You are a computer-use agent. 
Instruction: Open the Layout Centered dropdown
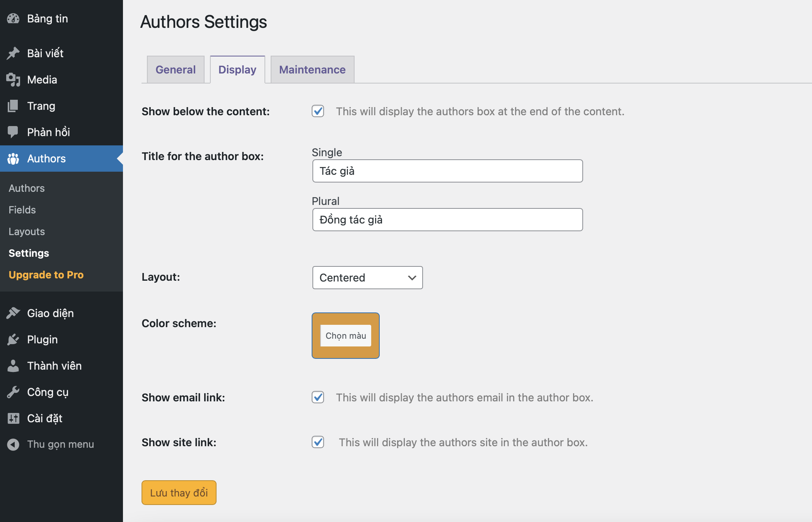pos(367,278)
